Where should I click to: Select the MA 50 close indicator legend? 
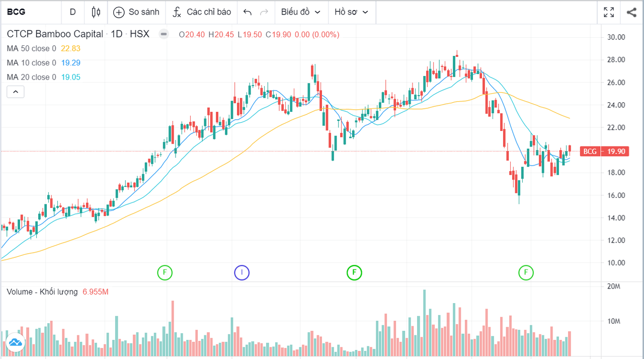click(x=32, y=48)
